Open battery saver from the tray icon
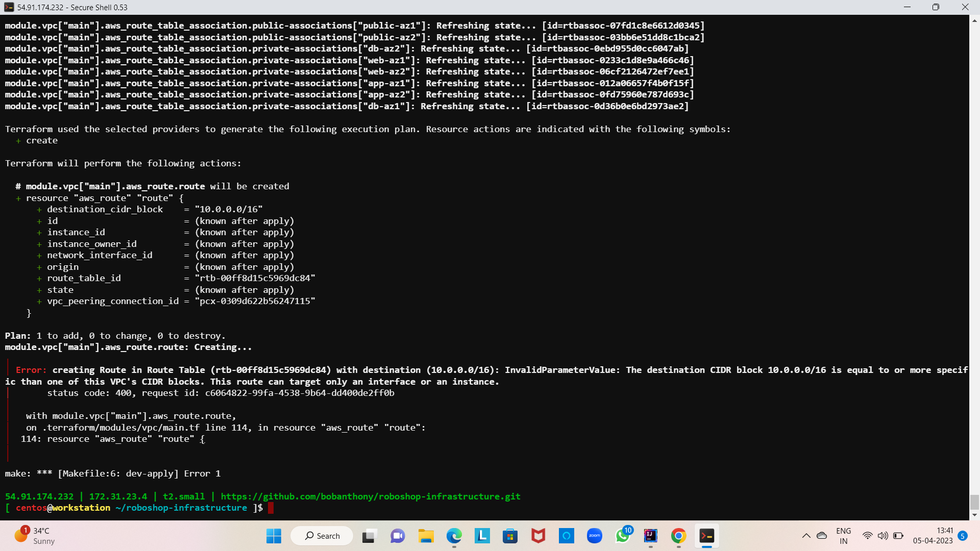This screenshot has width=980, height=551. click(898, 536)
